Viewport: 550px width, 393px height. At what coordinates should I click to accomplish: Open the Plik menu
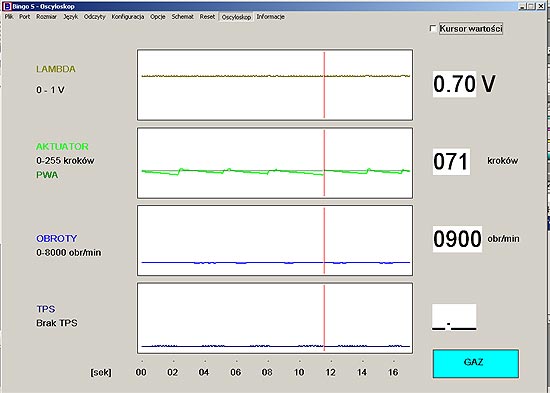[x=9, y=17]
